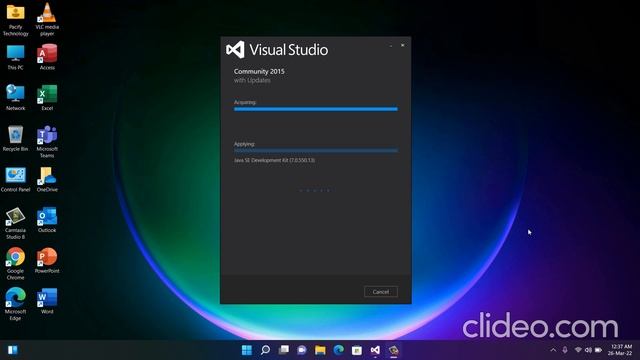Minimize the Visual Studio installer window
The height and width of the screenshot is (360, 640).
click(391, 45)
